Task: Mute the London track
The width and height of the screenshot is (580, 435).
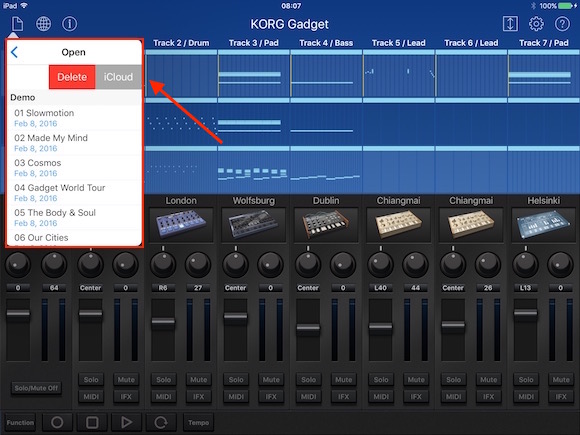Action: (199, 380)
